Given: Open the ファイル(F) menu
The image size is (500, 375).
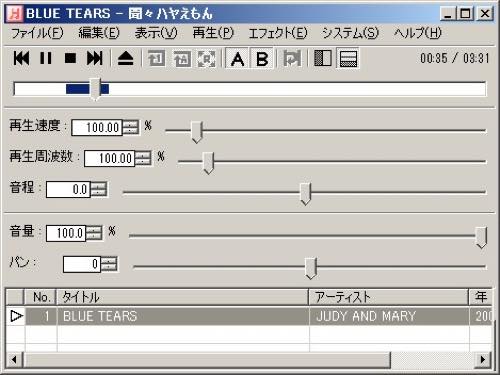Looking at the screenshot, I should 37,33.
